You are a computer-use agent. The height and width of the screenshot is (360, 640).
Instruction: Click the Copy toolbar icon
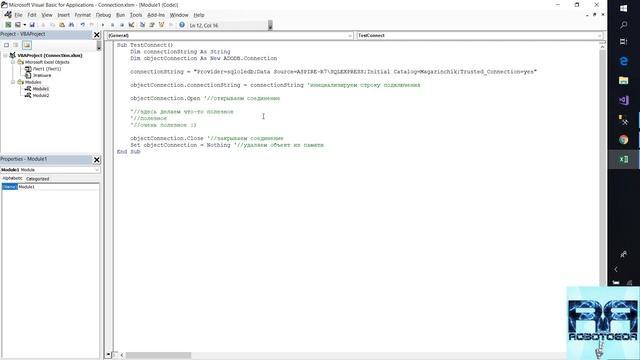click(x=52, y=25)
